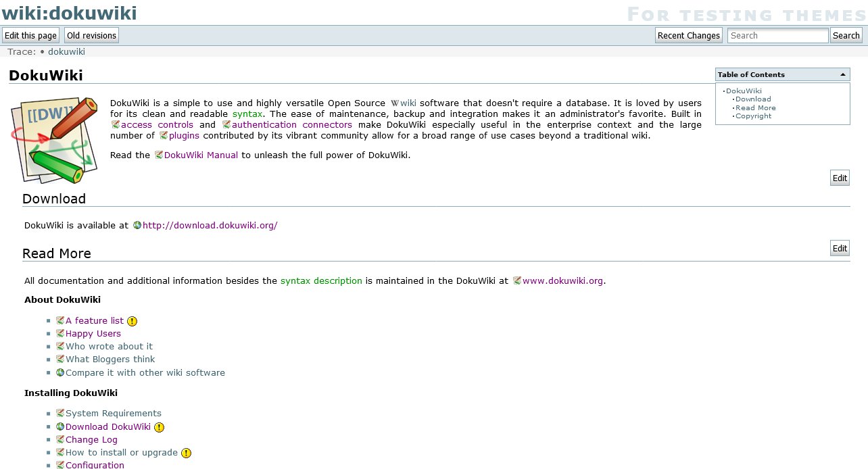Click the DokuWiki logo image
The image size is (868, 469).
coord(55,140)
